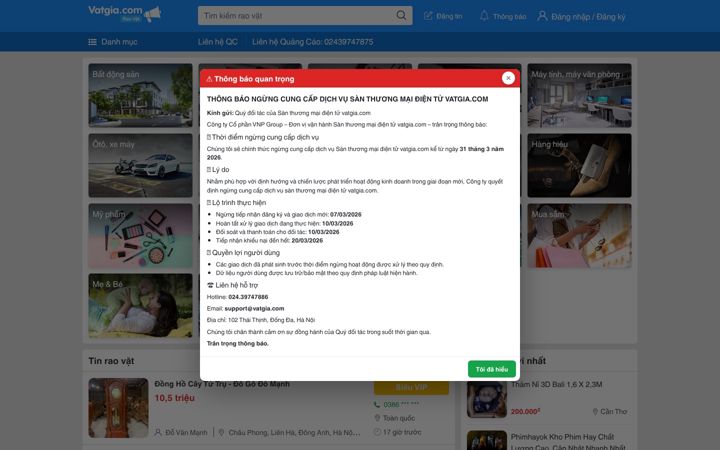Click the location pin beside Toàn quốc
Image resolution: width=720 pixels, height=450 pixels.
377,418
